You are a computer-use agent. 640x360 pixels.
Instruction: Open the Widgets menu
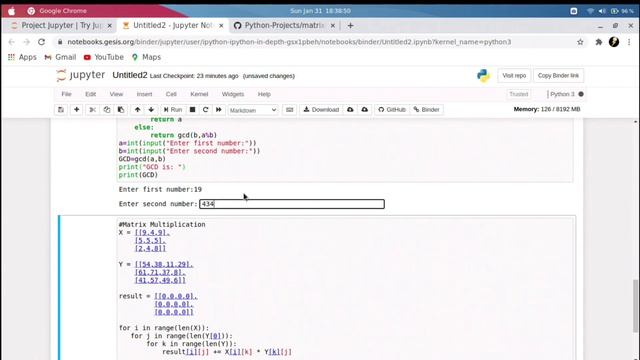pos(233,94)
